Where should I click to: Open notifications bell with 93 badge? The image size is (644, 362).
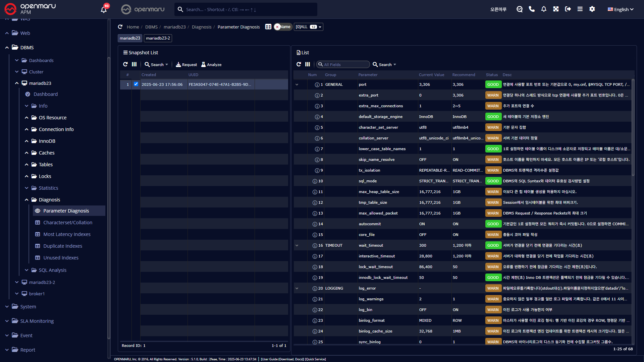coord(104,9)
